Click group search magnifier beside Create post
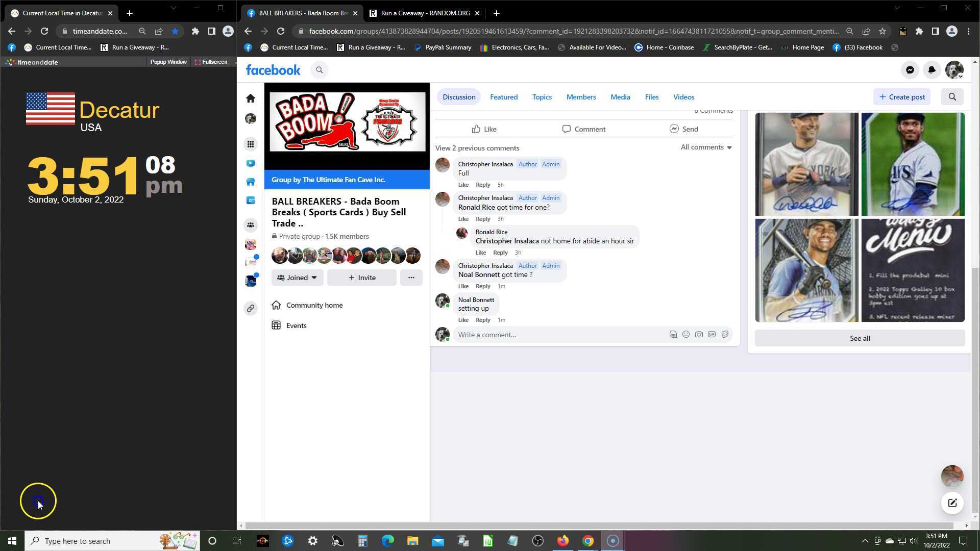 (x=952, y=97)
